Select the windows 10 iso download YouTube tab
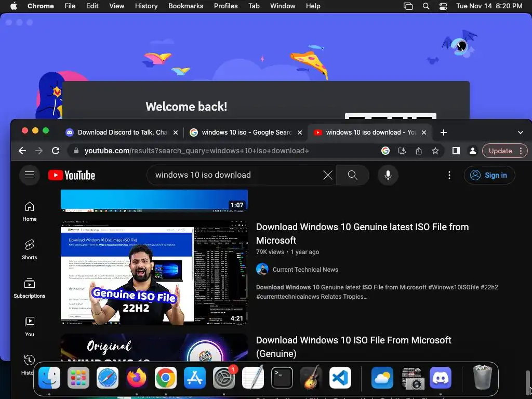 click(370, 132)
